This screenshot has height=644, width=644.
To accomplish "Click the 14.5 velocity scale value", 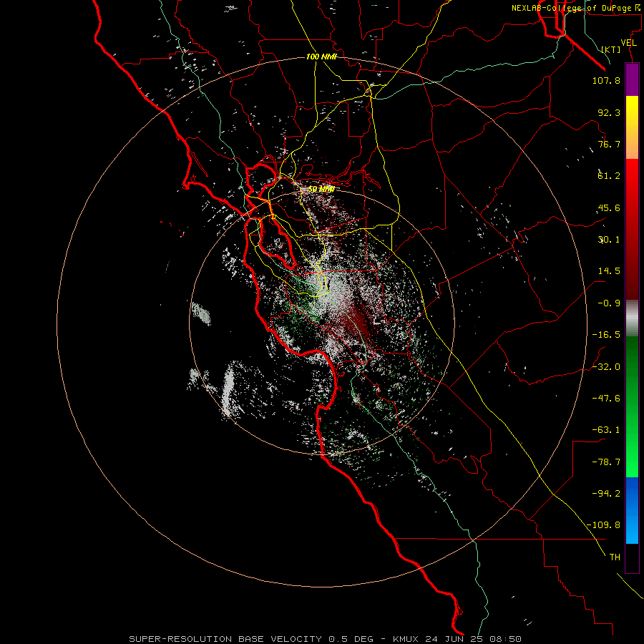I will click(x=609, y=271).
